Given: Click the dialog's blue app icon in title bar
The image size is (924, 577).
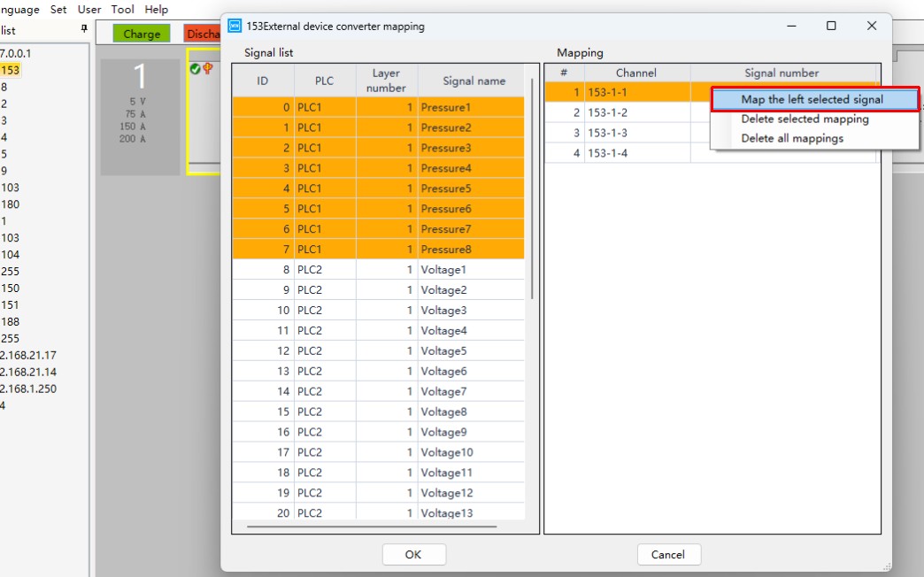Looking at the screenshot, I should coord(235,27).
